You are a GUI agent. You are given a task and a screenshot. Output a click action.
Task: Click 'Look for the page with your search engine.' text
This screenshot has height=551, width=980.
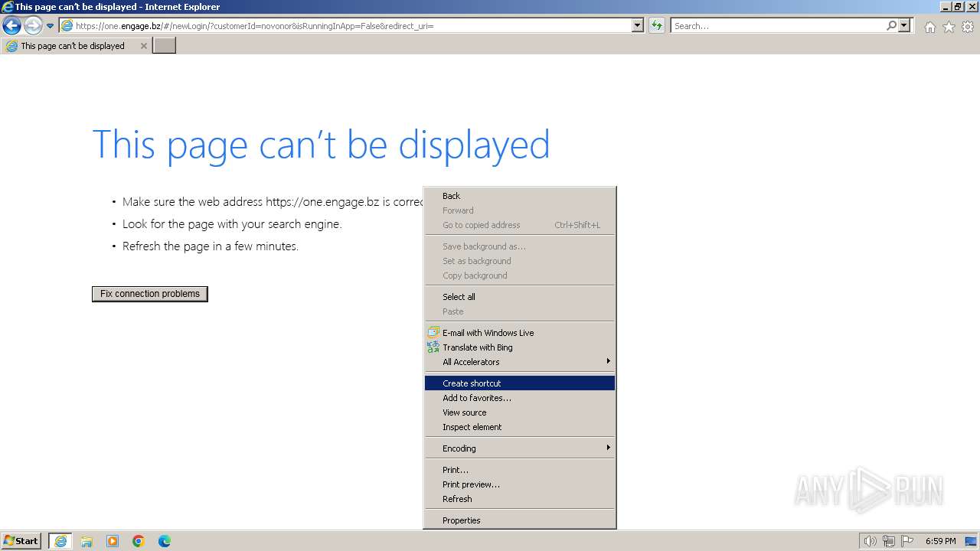tap(232, 224)
